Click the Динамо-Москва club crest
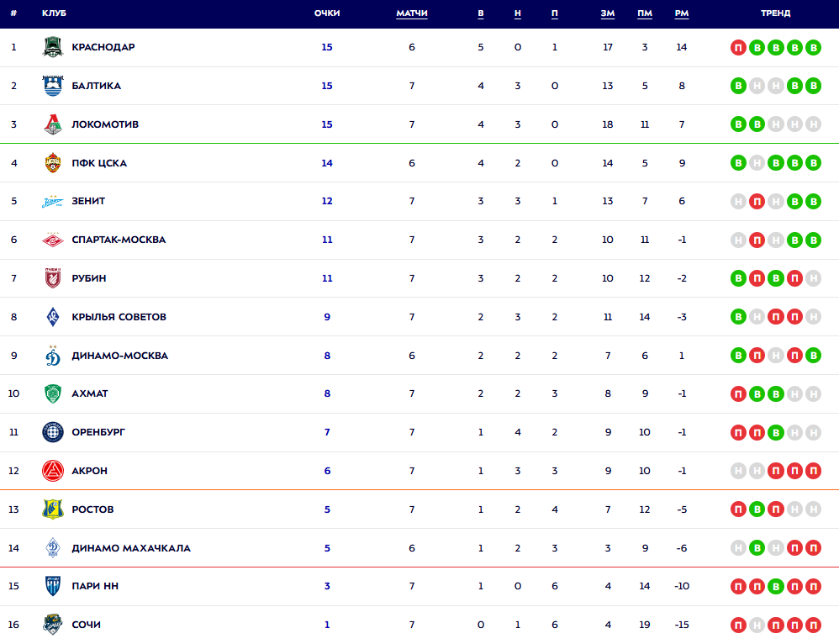This screenshot has height=644, width=839. [x=53, y=356]
